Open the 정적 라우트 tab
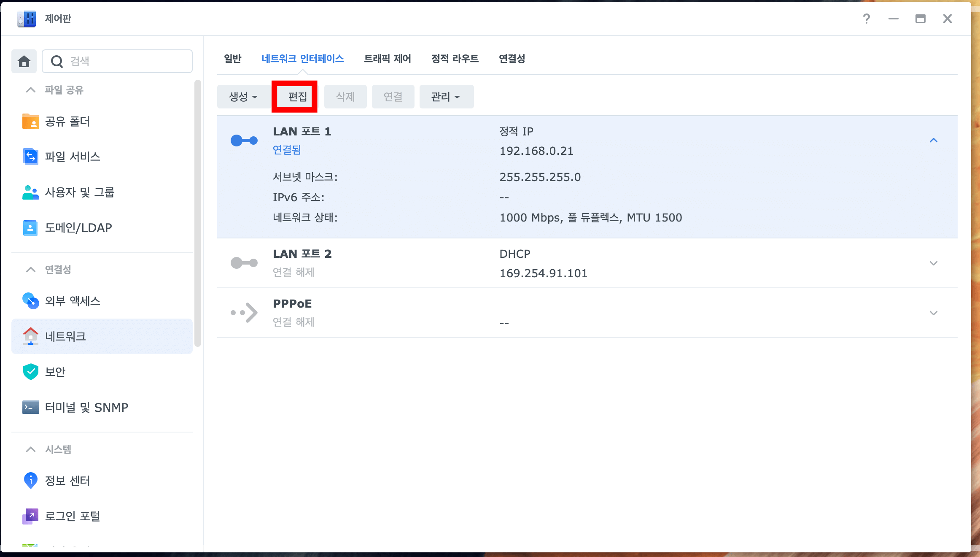 coord(455,59)
